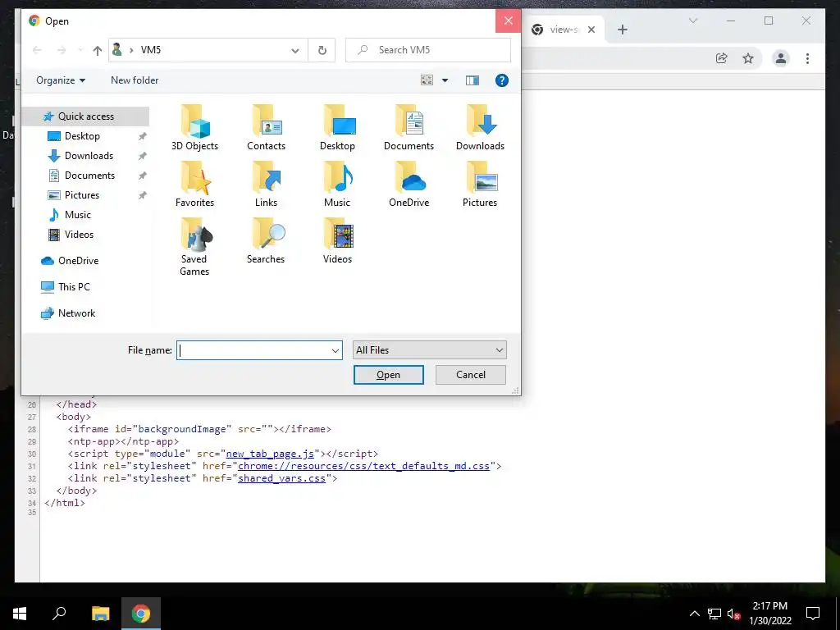Screen dimensions: 840x630
Task: Open Chrome three-dot menu
Action: click(807, 58)
